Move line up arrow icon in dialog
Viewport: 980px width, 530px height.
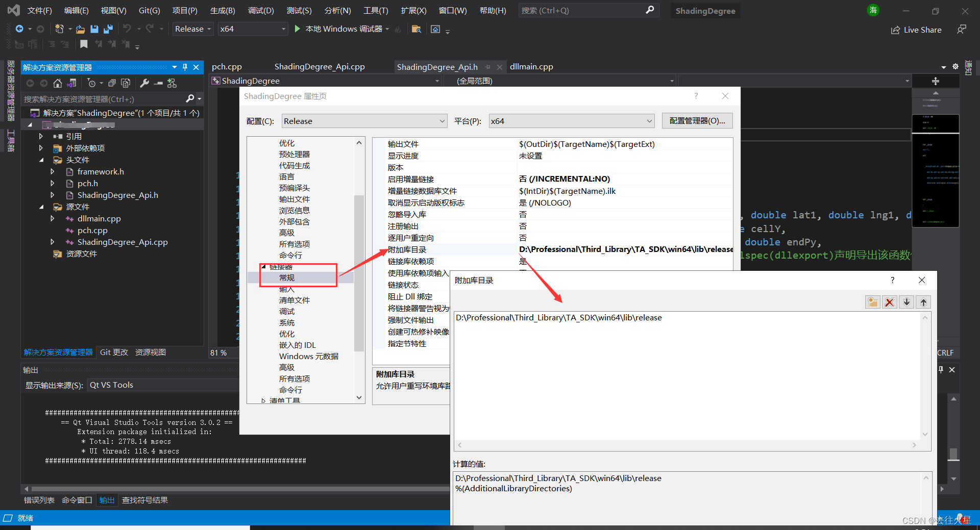pyautogui.click(x=923, y=302)
